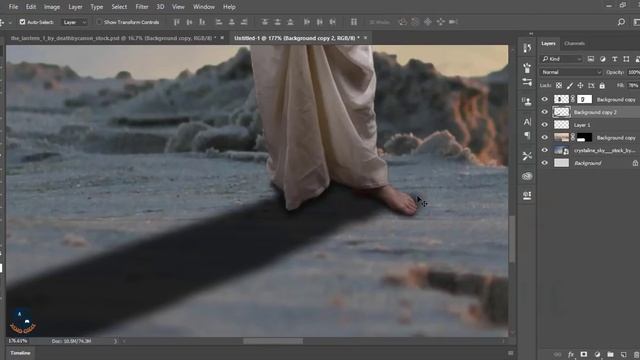The height and width of the screenshot is (360, 640).
Task: Toggle Show Transform Controls checkbox
Action: [99, 22]
